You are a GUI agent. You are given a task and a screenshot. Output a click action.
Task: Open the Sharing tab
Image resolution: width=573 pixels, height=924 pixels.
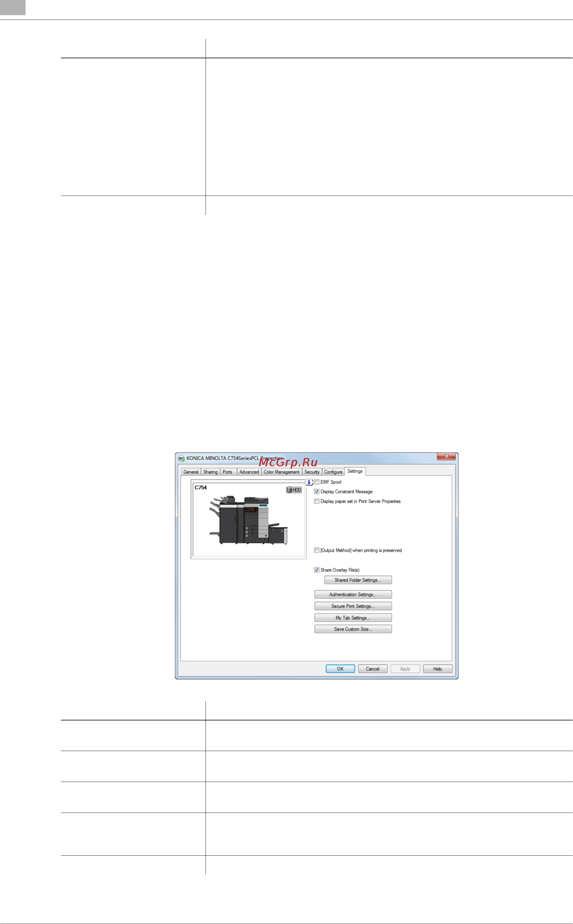(x=210, y=472)
